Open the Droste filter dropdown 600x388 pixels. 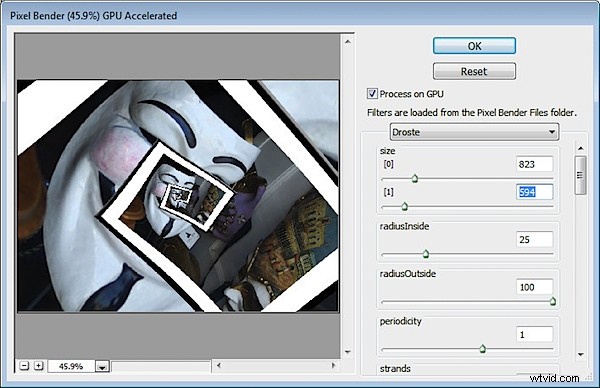click(x=474, y=132)
